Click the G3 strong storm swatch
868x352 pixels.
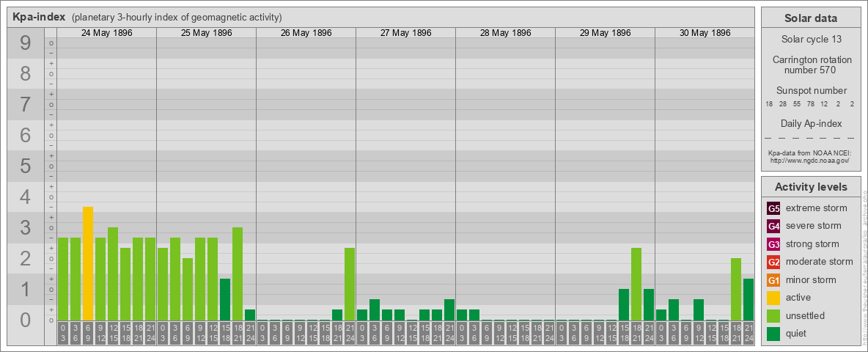[773, 244]
